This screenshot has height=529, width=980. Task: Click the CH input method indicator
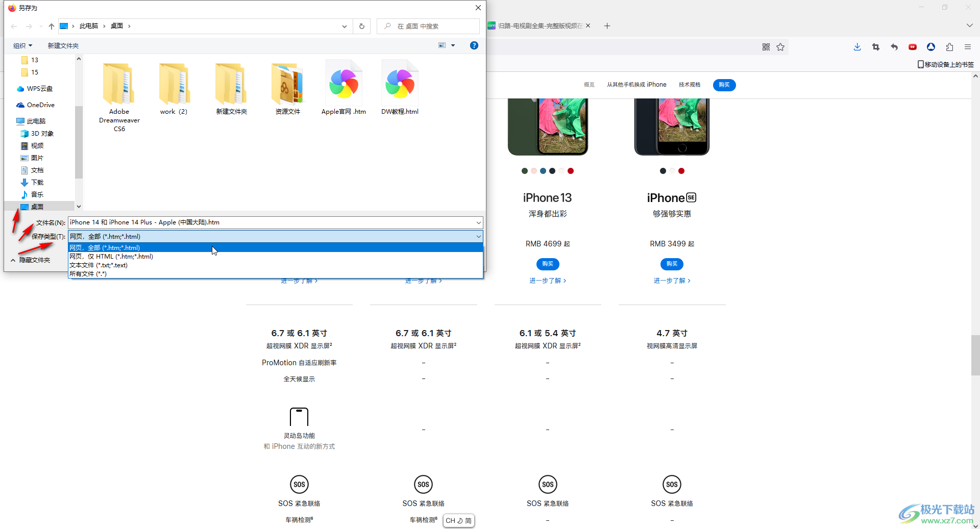point(458,521)
